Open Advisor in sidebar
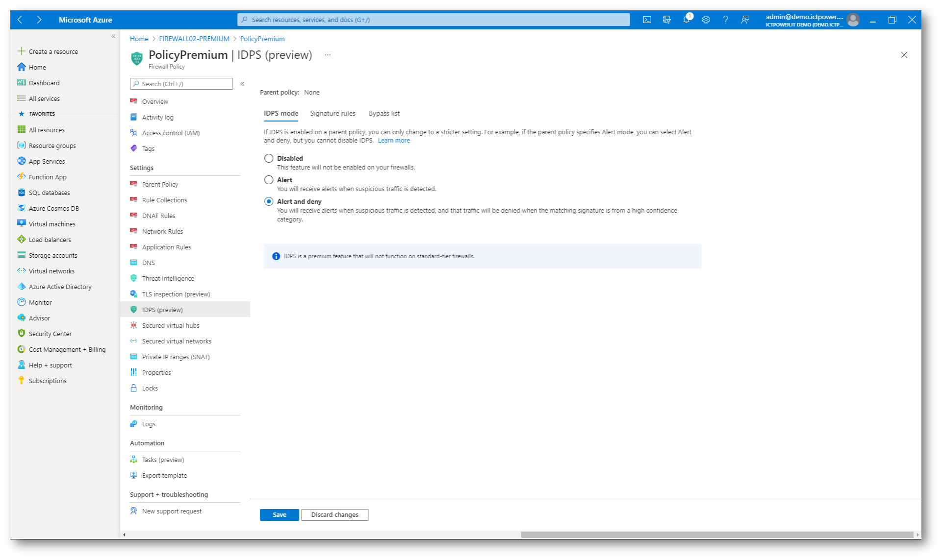This screenshot has width=942, height=560. (x=39, y=318)
